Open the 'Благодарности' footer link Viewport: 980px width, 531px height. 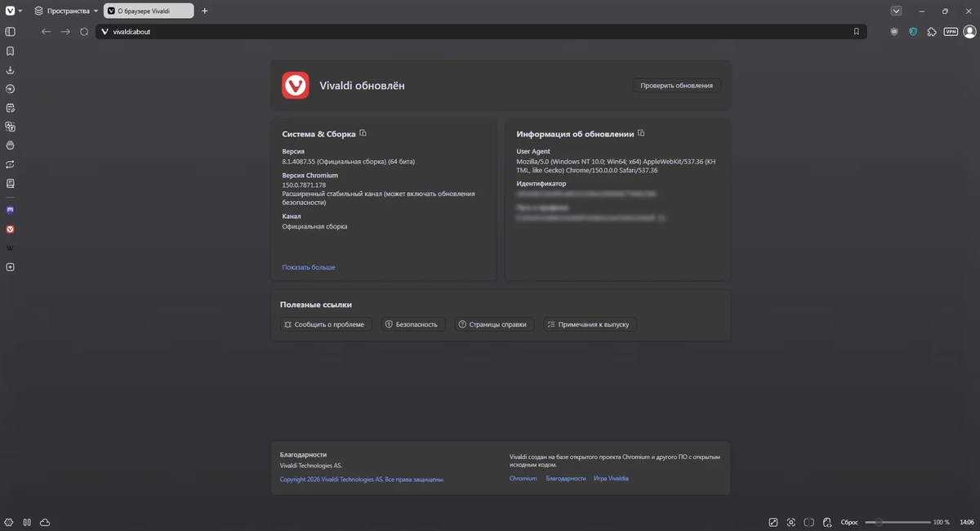(566, 478)
